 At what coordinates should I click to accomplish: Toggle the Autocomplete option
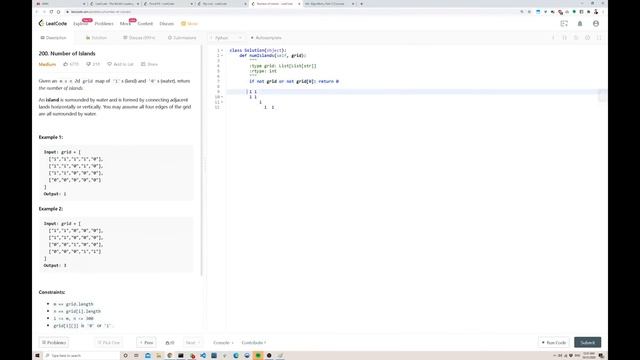click(266, 38)
